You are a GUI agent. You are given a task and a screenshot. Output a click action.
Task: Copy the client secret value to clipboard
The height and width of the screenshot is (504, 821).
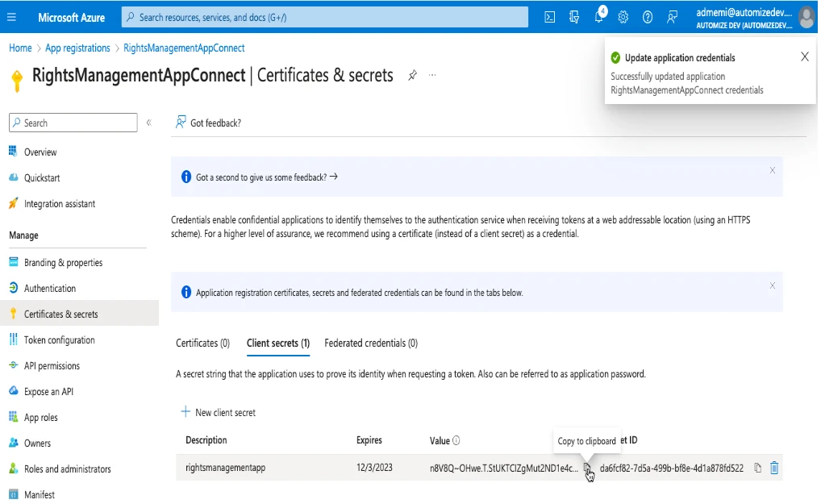click(x=587, y=468)
